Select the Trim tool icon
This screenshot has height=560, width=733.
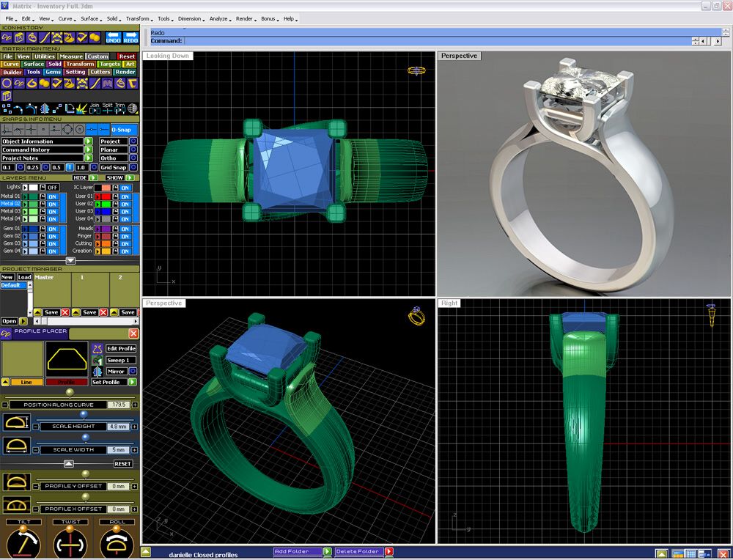[119, 108]
